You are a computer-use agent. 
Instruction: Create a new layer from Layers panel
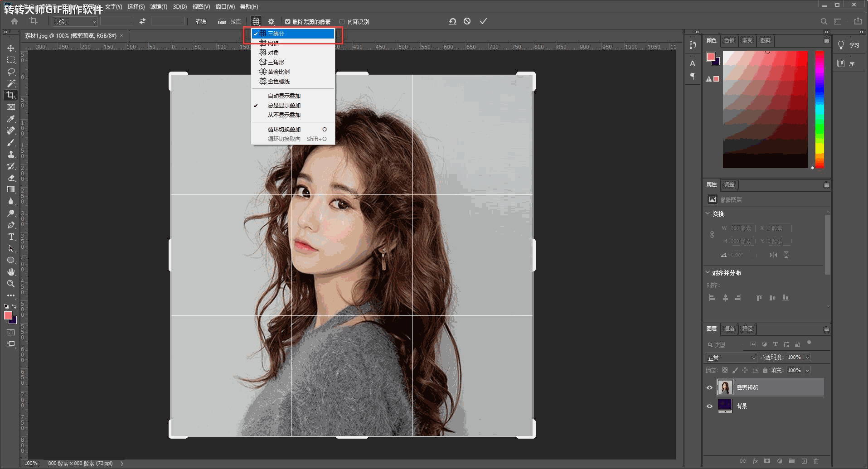(x=804, y=461)
